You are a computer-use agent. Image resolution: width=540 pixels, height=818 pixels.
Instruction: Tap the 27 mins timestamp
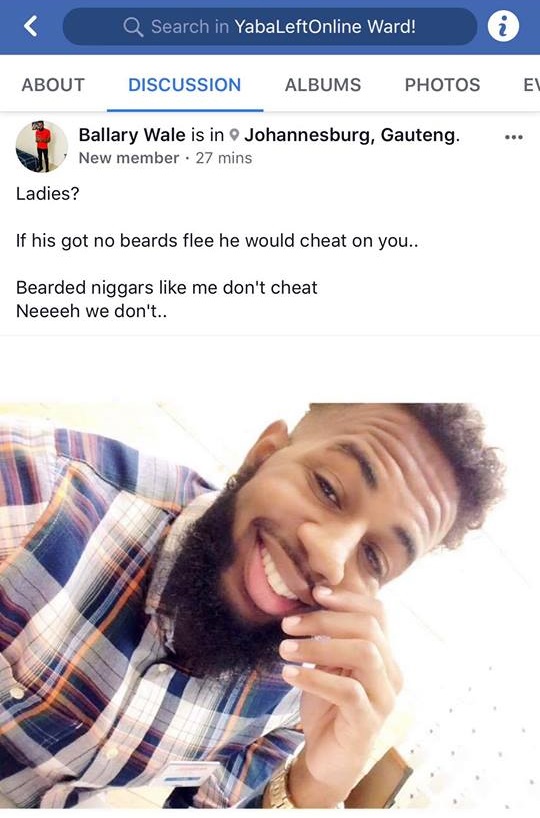(x=224, y=158)
